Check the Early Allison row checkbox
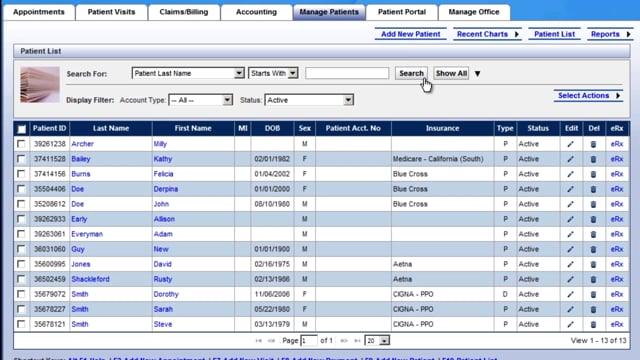The width and height of the screenshot is (640, 360). pyautogui.click(x=21, y=219)
